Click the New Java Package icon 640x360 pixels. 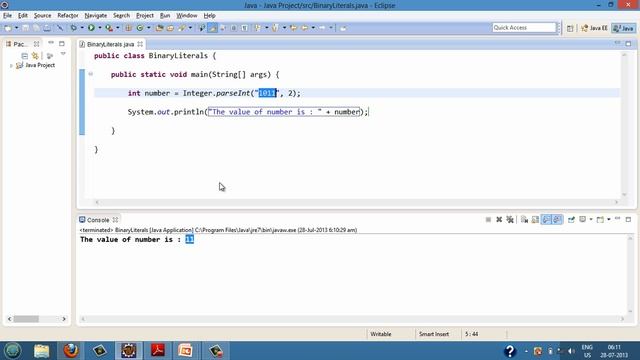[128, 28]
